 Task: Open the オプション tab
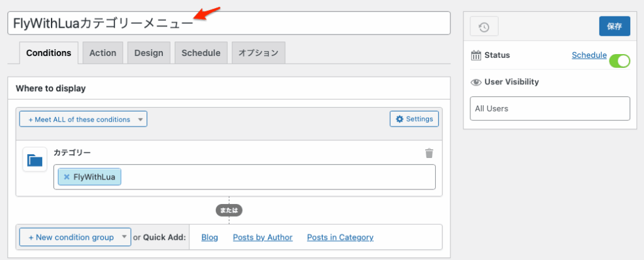coord(258,53)
